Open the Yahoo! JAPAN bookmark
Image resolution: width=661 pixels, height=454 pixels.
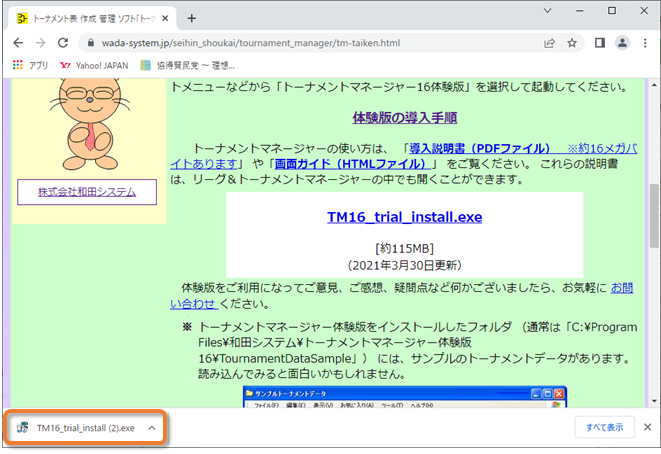click(94, 65)
